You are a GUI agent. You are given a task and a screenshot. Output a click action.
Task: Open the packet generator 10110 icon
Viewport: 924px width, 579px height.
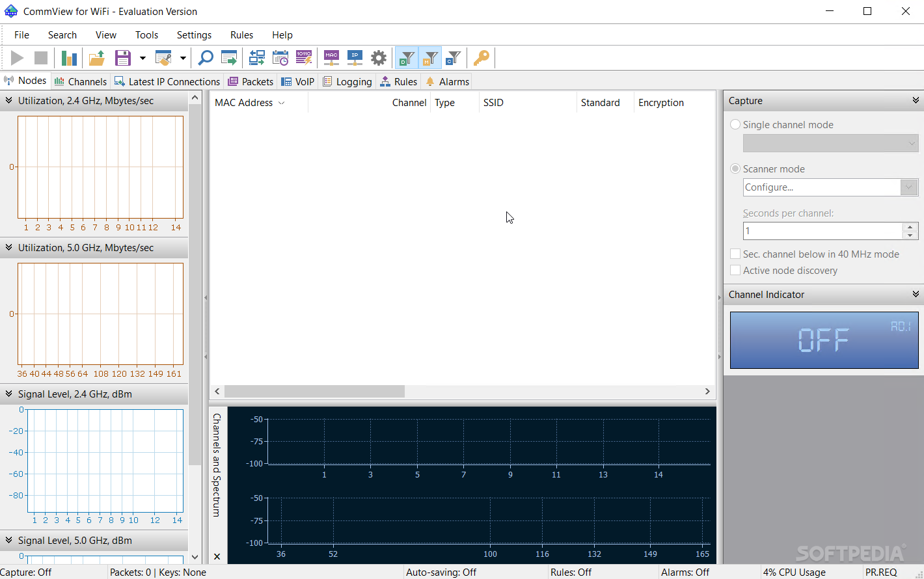[304, 58]
